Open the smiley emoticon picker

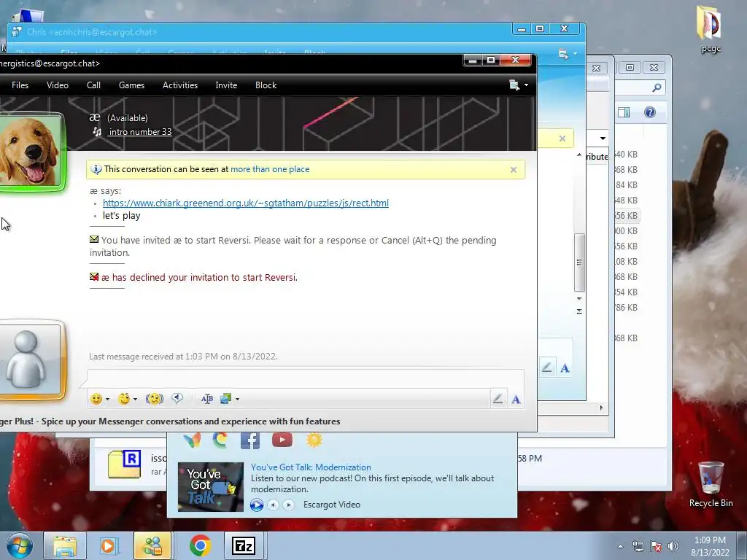[96, 399]
